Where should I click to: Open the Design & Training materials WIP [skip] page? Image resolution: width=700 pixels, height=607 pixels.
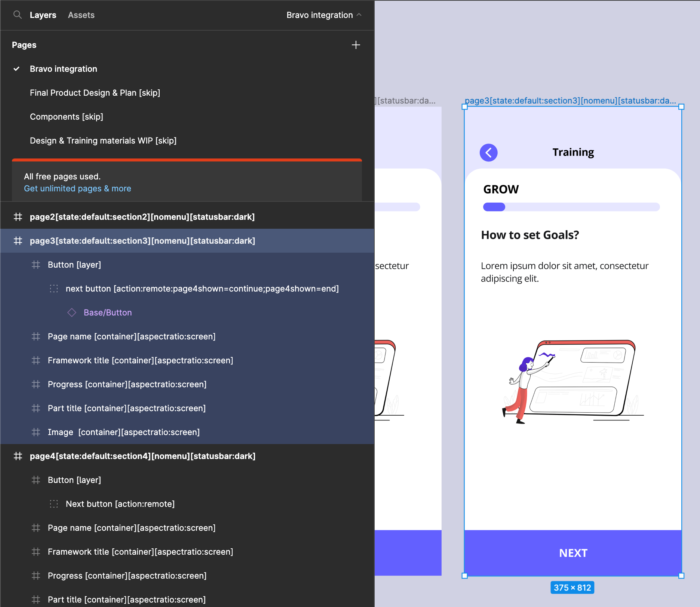[187, 141]
